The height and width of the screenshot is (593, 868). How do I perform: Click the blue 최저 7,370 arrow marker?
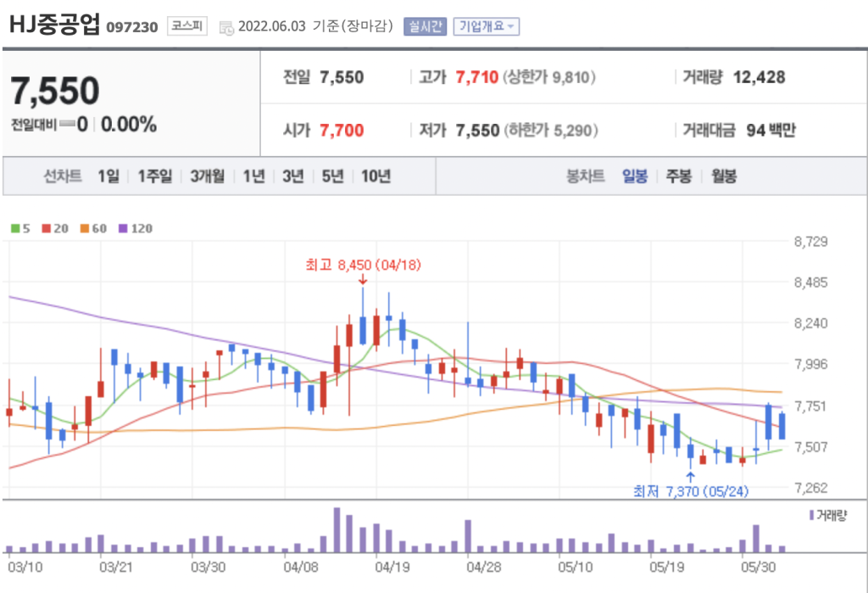coord(691,477)
